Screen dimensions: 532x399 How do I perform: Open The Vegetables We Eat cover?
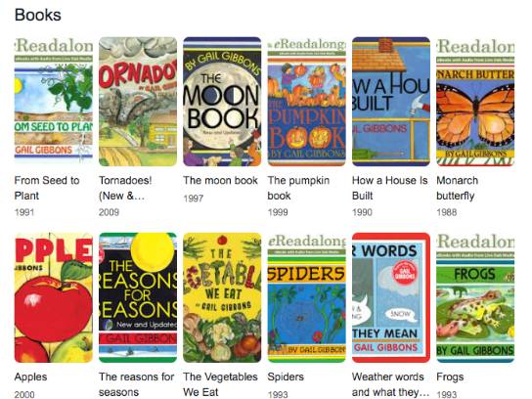point(222,297)
